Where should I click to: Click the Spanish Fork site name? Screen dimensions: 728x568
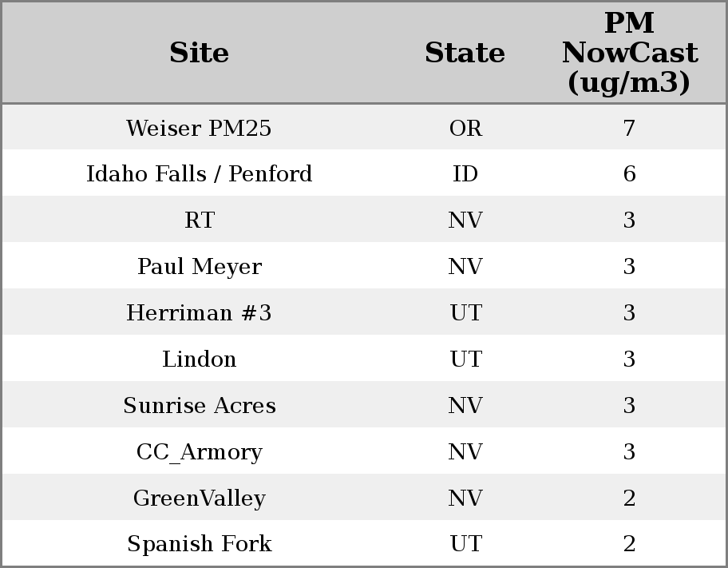click(x=199, y=544)
